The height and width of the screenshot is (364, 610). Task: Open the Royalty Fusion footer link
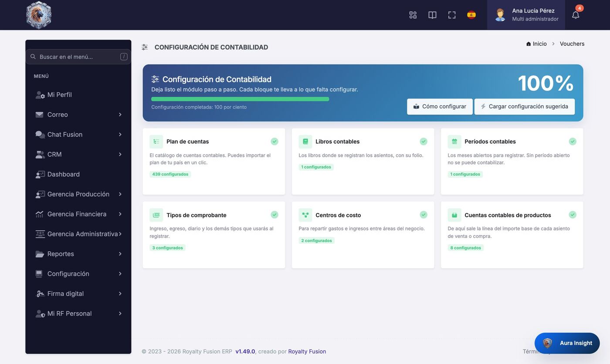point(307,352)
